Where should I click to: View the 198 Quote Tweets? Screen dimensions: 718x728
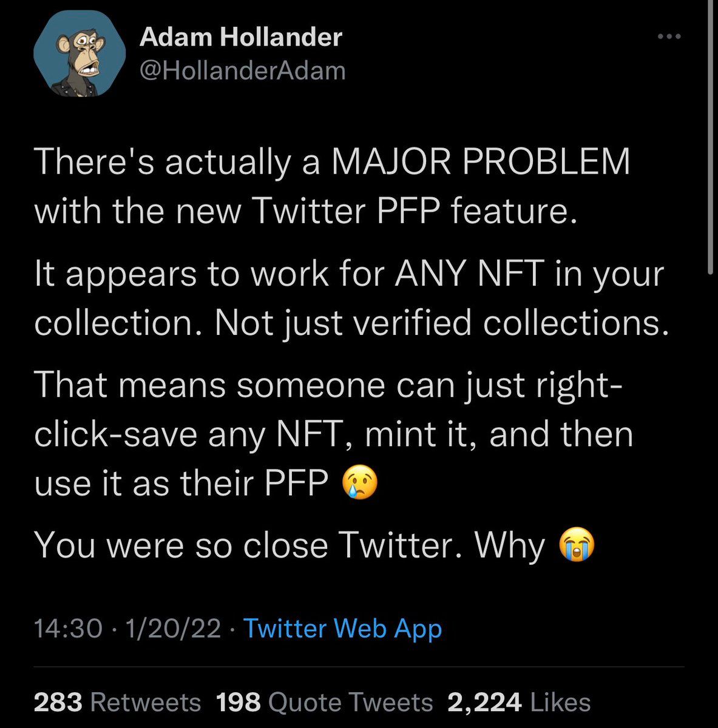click(324, 703)
